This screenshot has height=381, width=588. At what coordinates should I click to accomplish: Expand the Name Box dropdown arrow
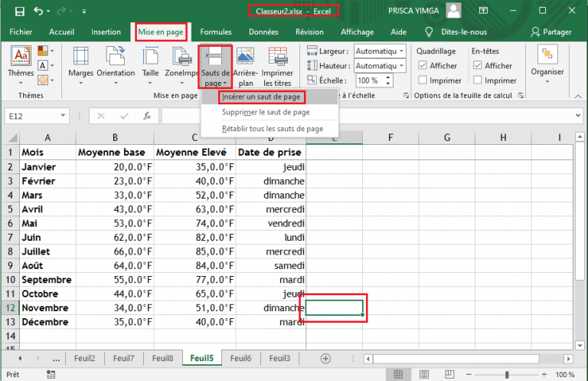click(x=63, y=116)
